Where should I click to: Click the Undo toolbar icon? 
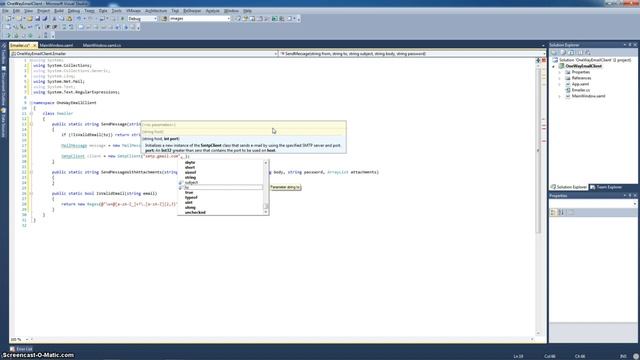(78, 19)
